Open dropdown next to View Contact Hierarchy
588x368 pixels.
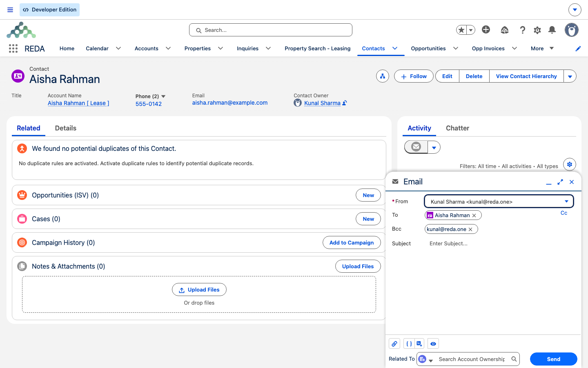[570, 76]
